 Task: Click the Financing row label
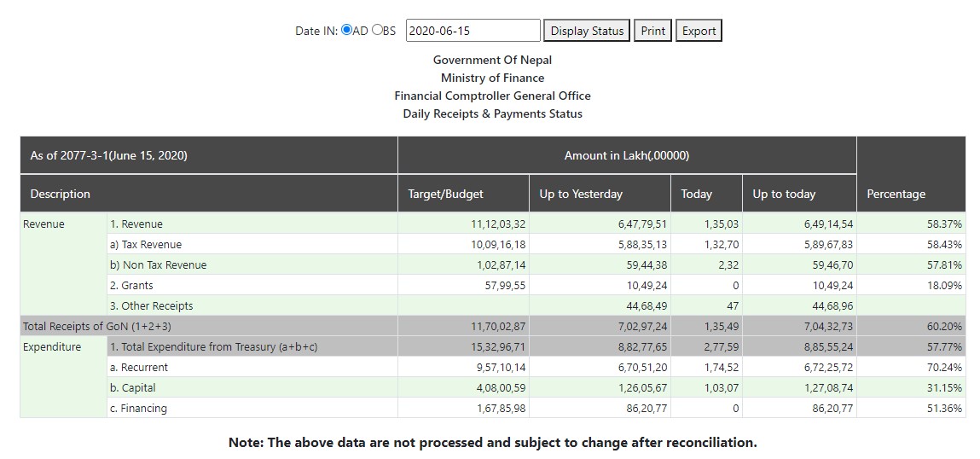point(138,409)
